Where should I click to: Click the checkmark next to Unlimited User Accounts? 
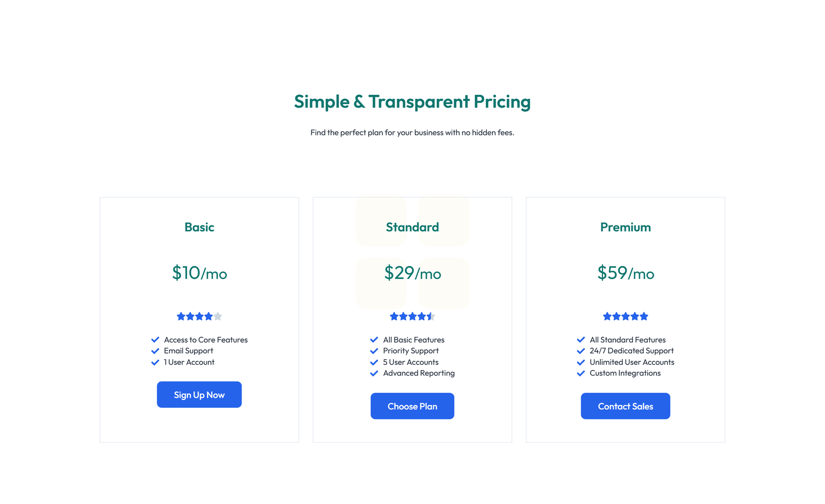coord(580,362)
